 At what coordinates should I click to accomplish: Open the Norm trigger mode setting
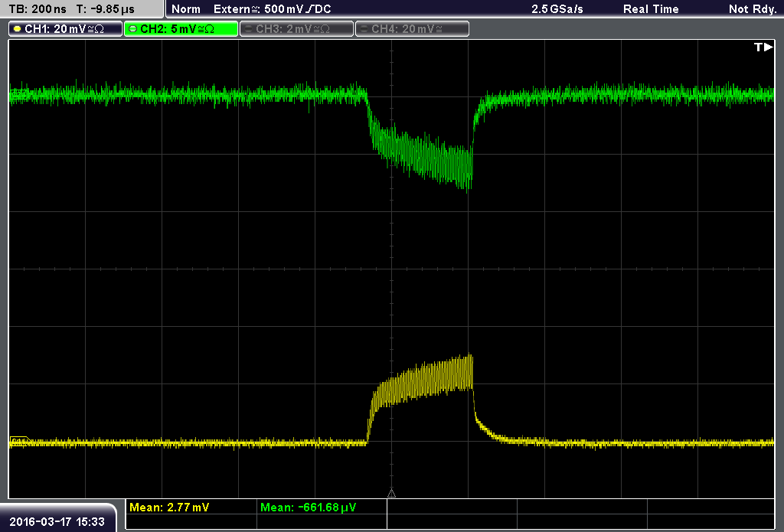[x=186, y=9]
